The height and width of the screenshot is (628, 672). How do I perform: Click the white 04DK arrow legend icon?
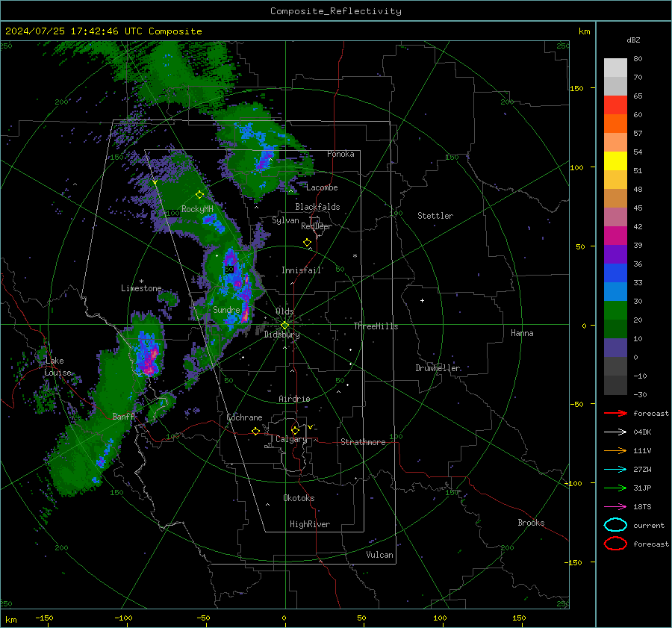point(615,432)
